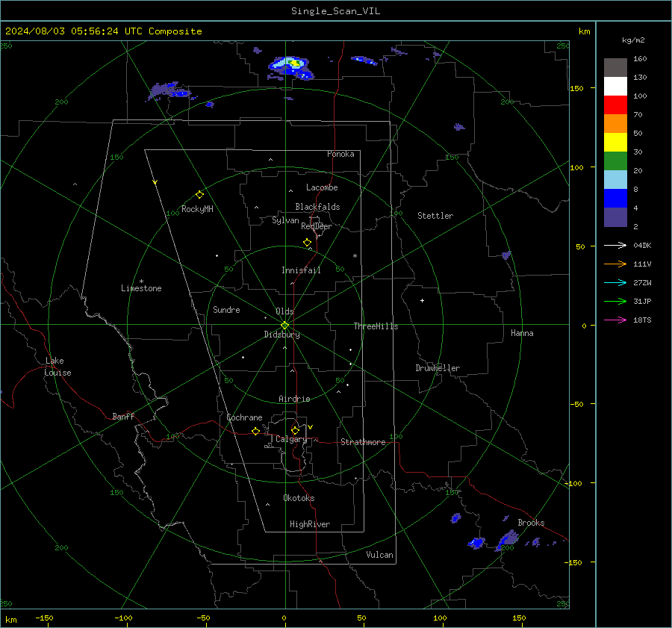Image resolution: width=672 pixels, height=628 pixels.
Task: Click the Vulcan label
Action: (x=379, y=555)
